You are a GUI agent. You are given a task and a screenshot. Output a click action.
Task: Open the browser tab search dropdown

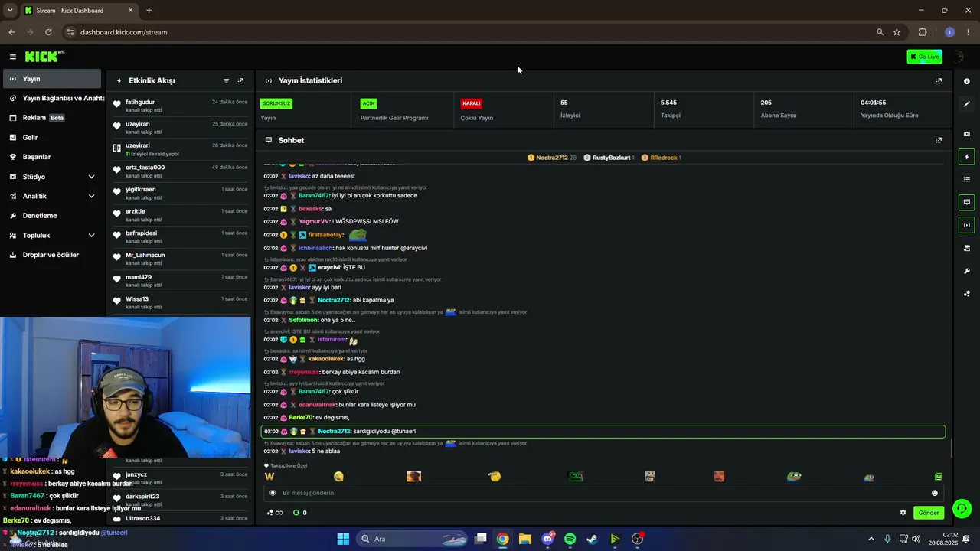(x=10, y=10)
